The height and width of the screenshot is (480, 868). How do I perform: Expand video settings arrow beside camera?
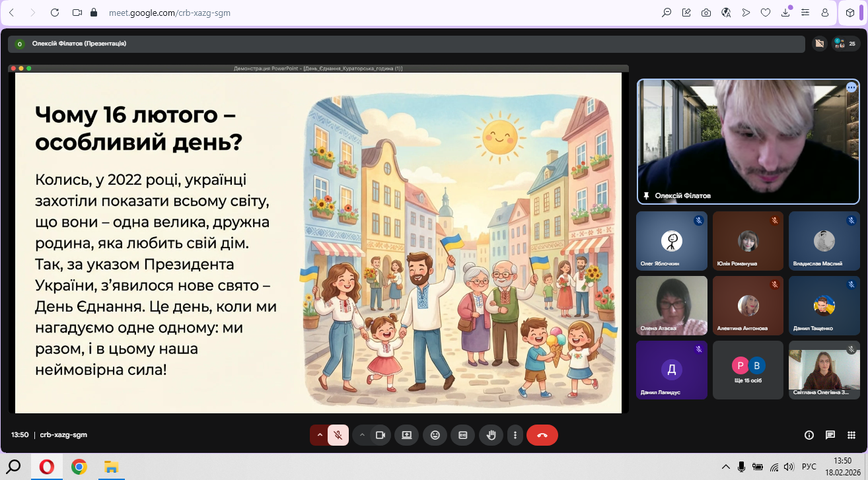tap(362, 435)
